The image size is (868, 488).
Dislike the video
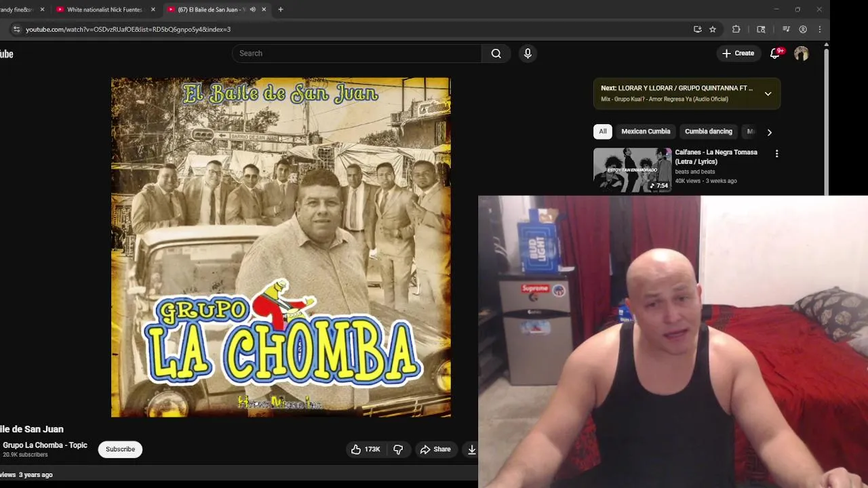point(398,449)
